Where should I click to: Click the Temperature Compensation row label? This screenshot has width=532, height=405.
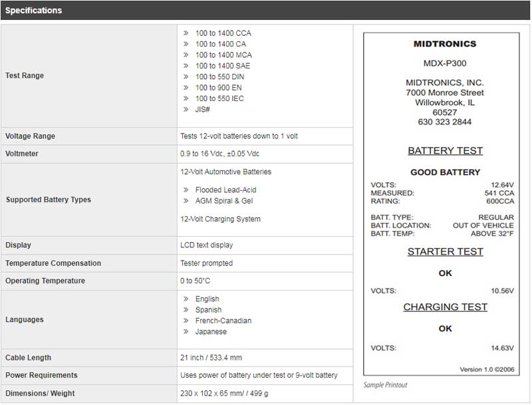[x=53, y=263]
